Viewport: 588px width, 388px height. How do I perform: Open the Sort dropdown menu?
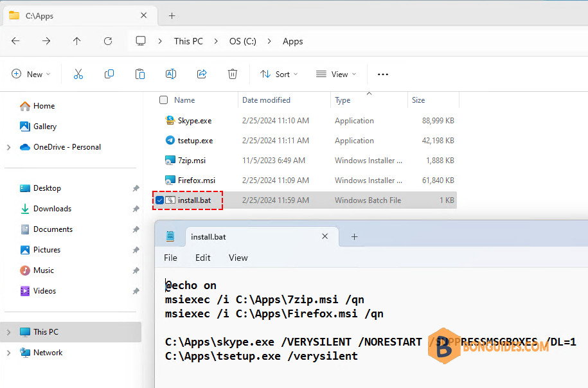(279, 75)
